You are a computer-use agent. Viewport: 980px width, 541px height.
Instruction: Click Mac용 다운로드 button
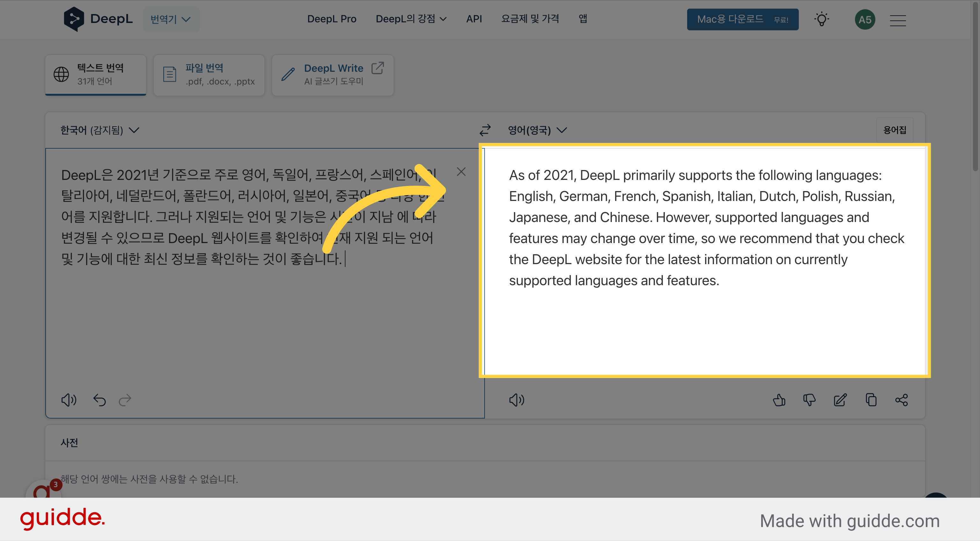743,19
